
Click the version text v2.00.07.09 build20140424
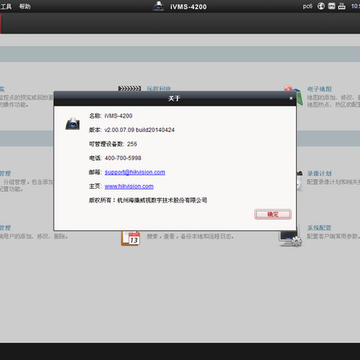(139, 130)
